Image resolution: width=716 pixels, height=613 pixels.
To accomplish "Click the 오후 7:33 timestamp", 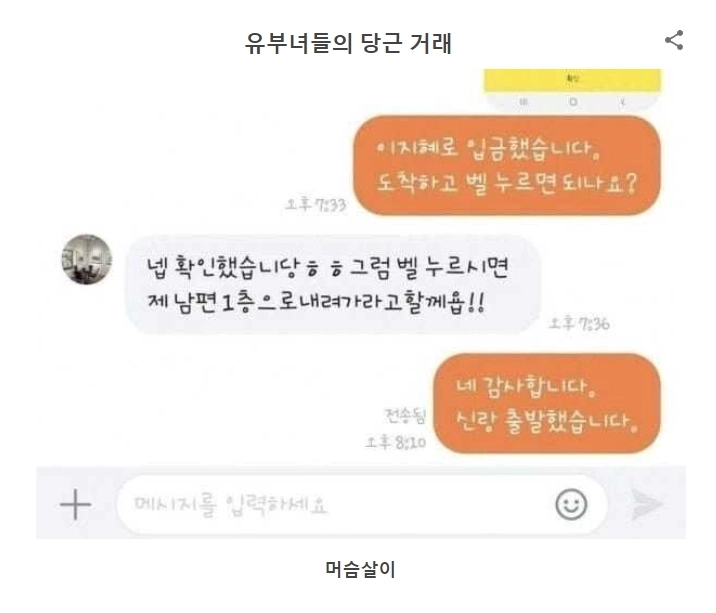I will click(316, 204).
